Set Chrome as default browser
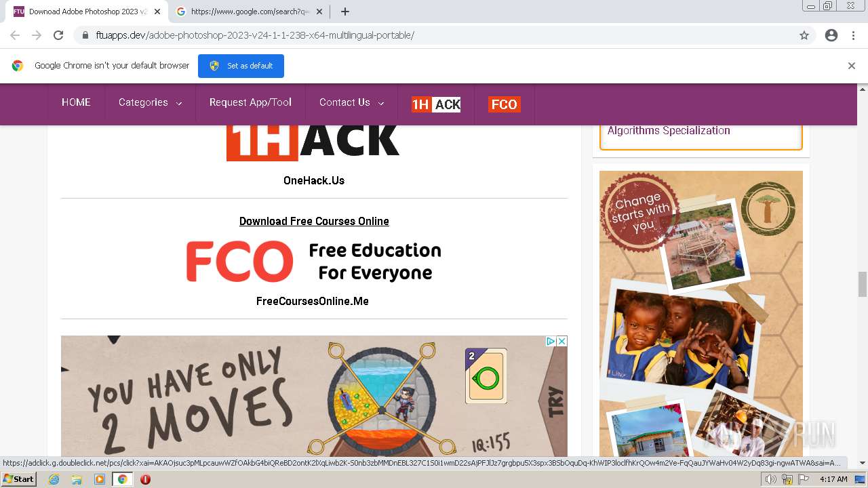 coord(241,66)
